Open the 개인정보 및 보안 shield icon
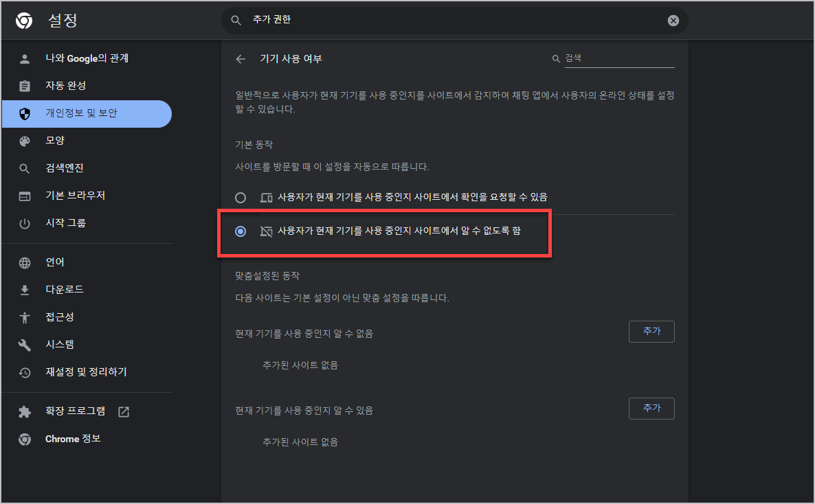 point(25,113)
